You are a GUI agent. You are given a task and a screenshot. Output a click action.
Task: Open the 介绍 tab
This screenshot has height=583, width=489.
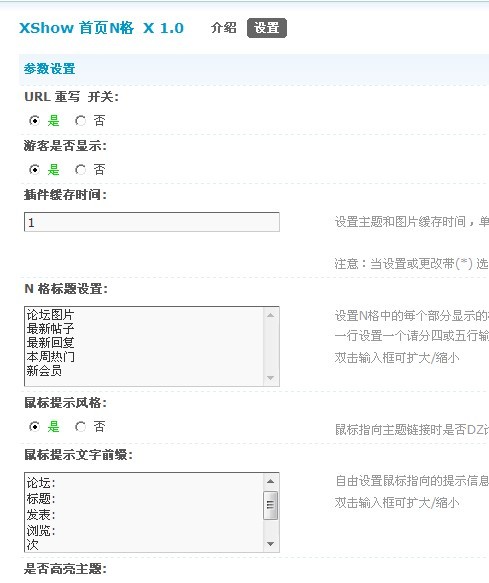(x=223, y=28)
